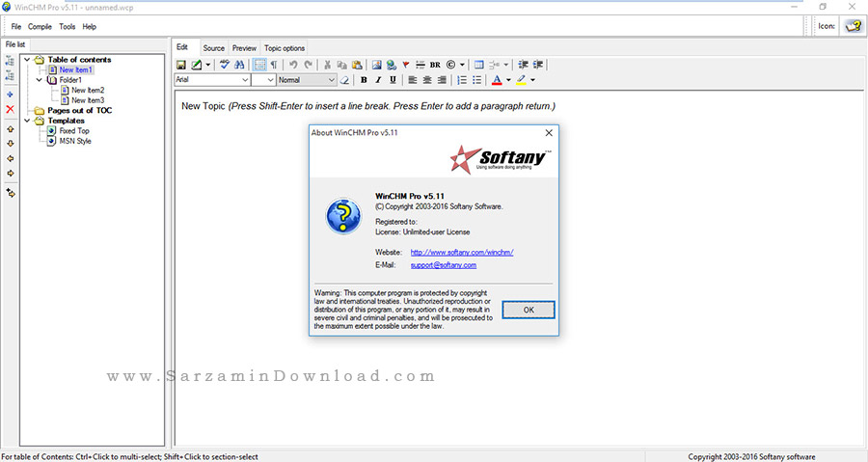This screenshot has width=868, height=462.
Task: Collapse the Table of contents node
Action: point(27,59)
